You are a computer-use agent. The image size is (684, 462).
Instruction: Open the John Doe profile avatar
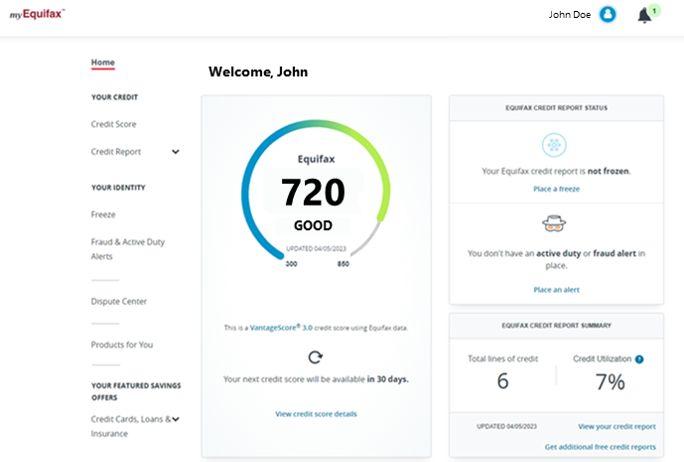click(607, 14)
